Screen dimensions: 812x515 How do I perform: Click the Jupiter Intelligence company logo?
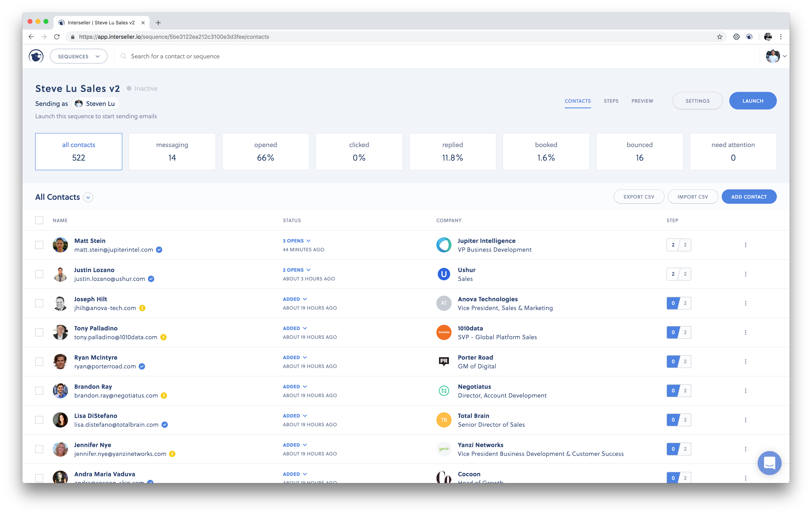444,245
